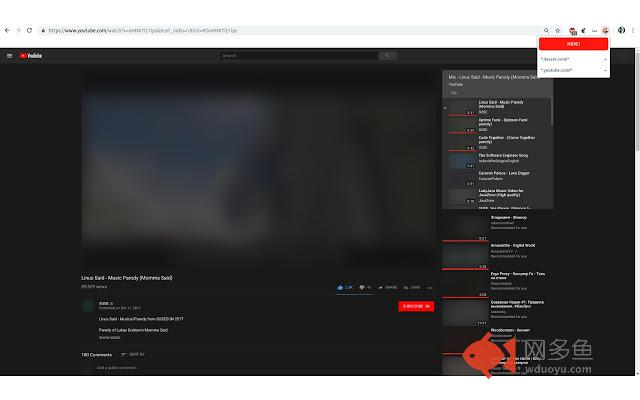640x400 pixels.
Task: Reload the page with the refresh icon
Action: coord(29,30)
